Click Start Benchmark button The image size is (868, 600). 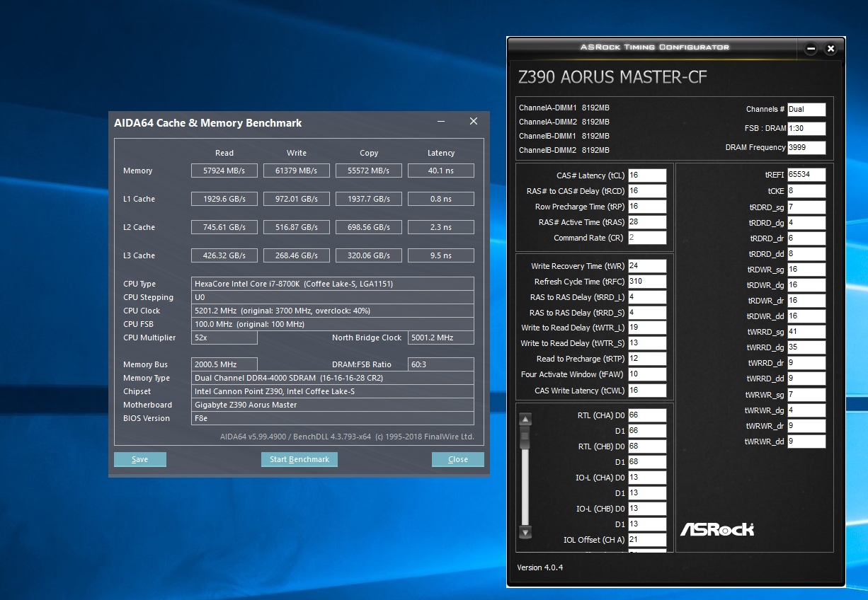point(299,459)
